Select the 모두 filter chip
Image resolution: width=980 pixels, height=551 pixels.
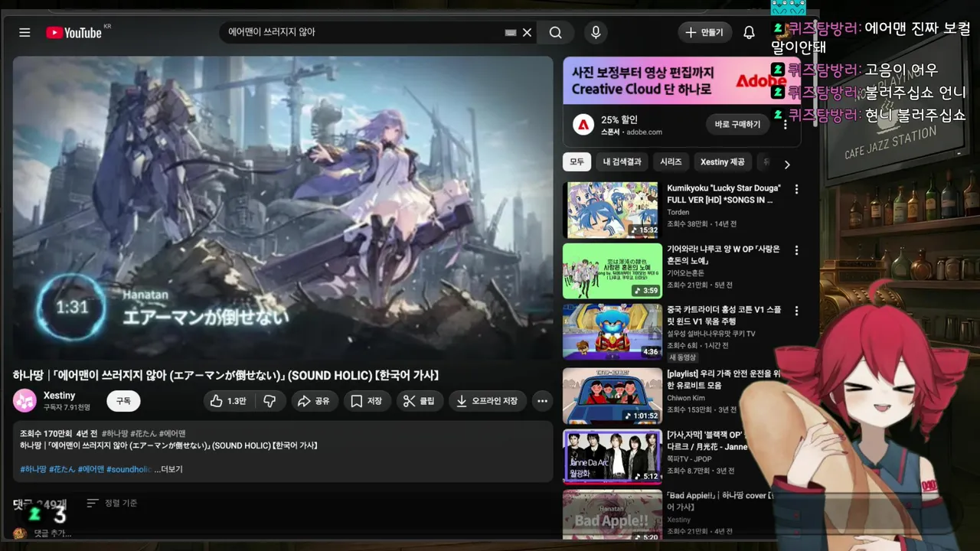(x=577, y=162)
